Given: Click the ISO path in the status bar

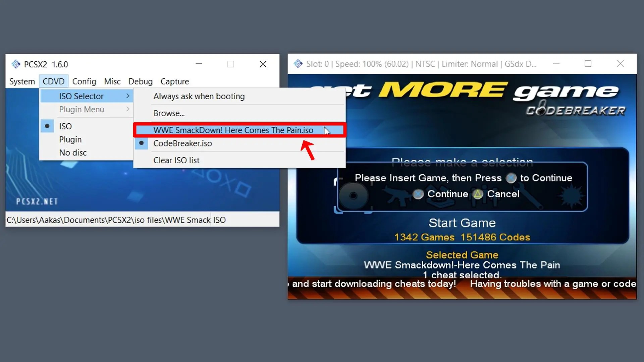Looking at the screenshot, I should [x=108, y=220].
